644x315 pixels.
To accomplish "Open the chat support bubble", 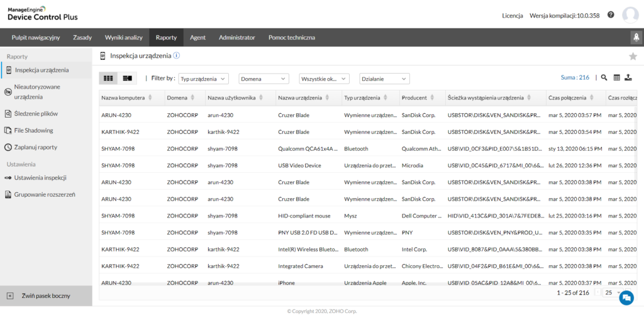I will [626, 297].
